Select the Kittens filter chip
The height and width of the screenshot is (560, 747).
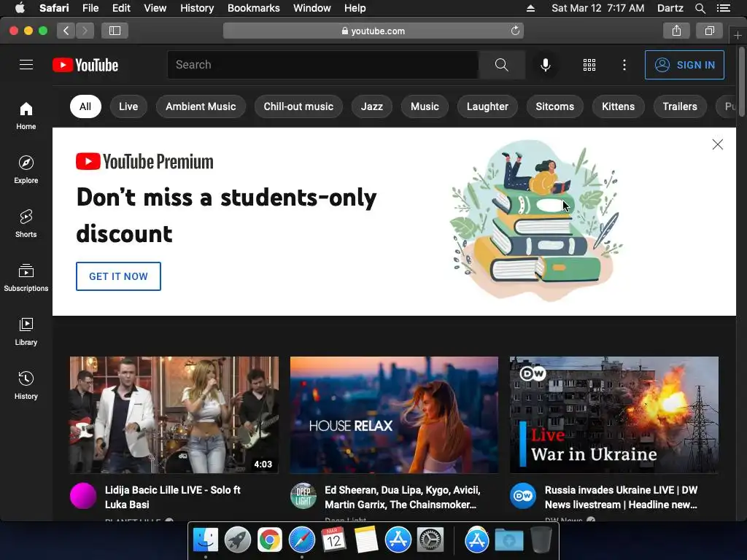coord(618,106)
